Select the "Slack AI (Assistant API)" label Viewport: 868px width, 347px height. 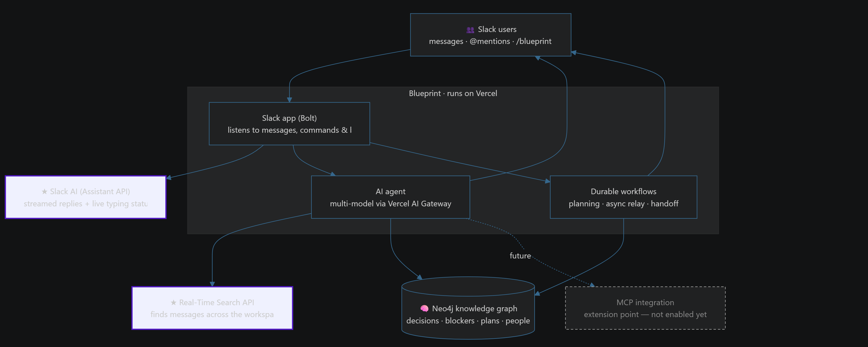[90, 192]
